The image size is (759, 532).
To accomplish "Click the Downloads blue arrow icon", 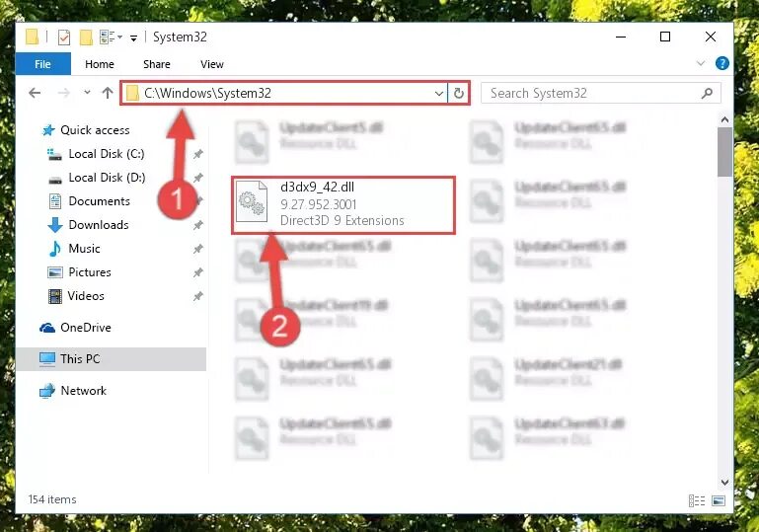I will click(54, 225).
